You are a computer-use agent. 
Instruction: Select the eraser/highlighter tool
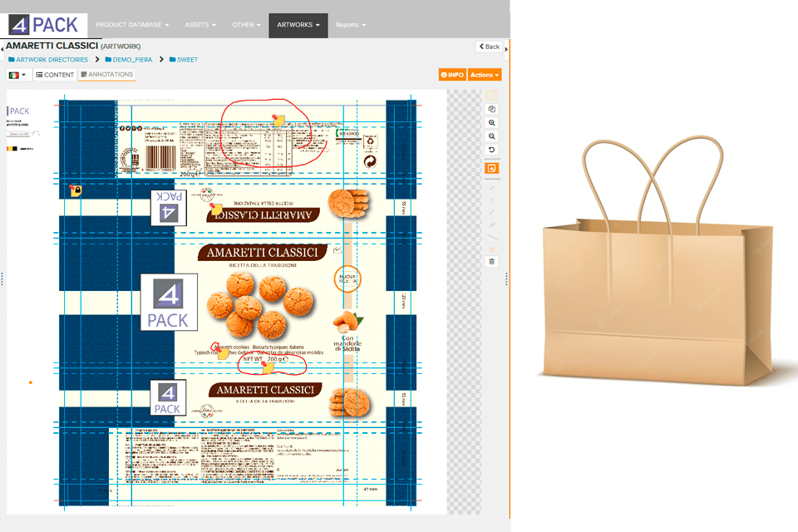point(491,224)
